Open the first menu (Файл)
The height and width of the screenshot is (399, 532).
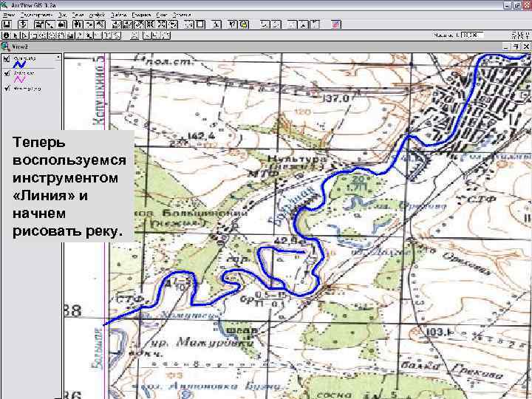coord(8,15)
